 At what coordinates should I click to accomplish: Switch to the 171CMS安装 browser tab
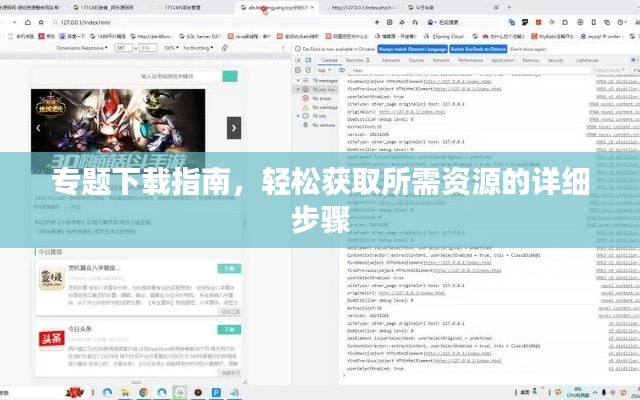[102, 7]
